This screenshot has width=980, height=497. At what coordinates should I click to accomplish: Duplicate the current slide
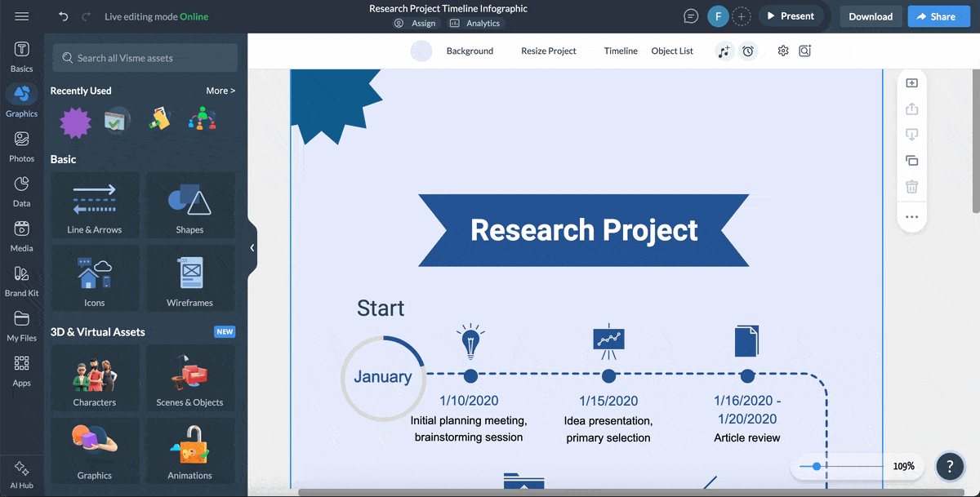(911, 161)
